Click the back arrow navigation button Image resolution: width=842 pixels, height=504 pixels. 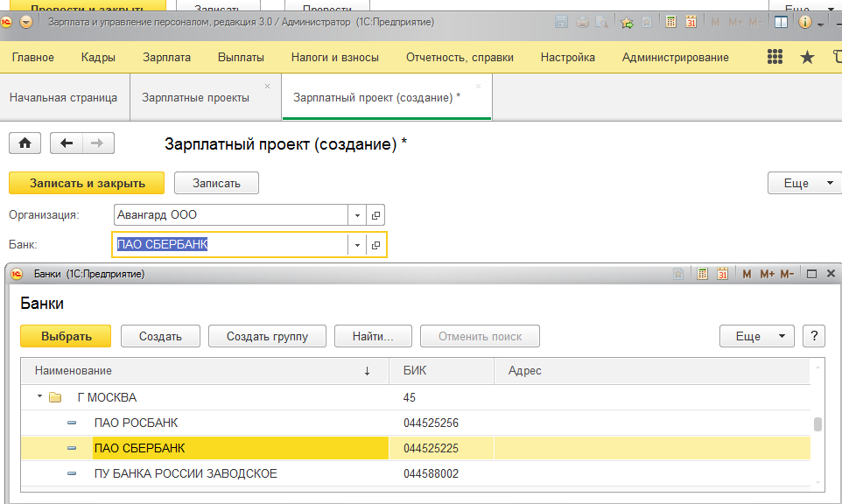click(x=67, y=143)
